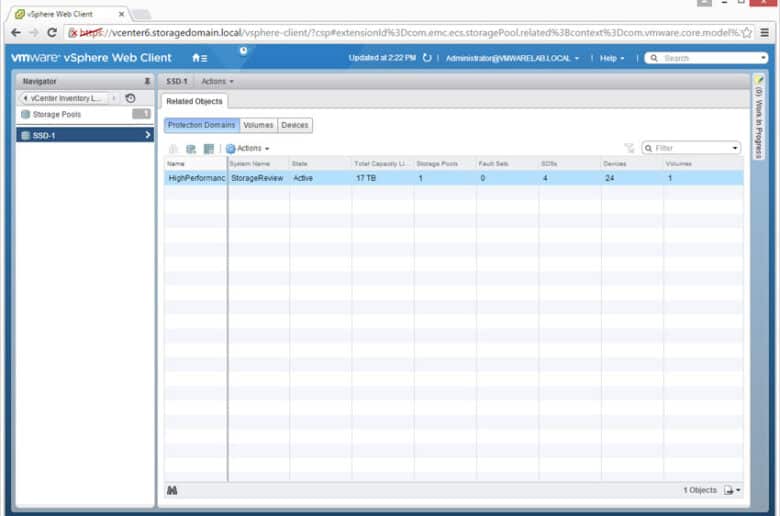Sort by the Fault Sets column header
Image resolution: width=780 pixels, height=516 pixels.
507,164
